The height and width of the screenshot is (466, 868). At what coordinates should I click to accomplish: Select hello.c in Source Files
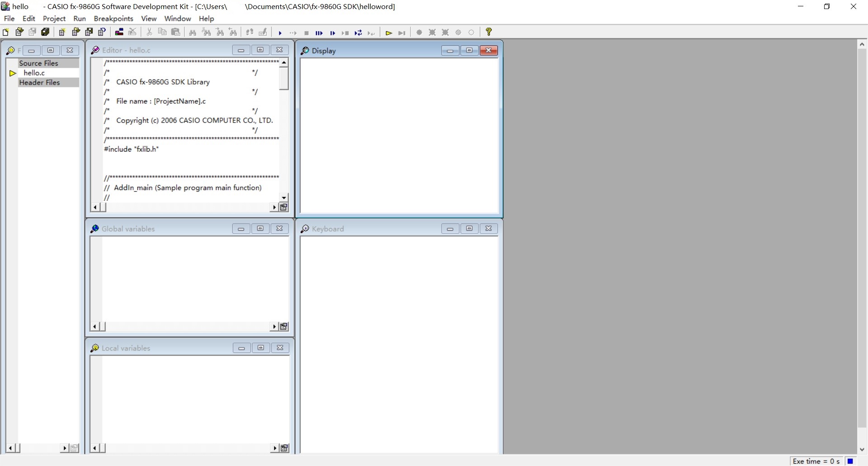34,73
